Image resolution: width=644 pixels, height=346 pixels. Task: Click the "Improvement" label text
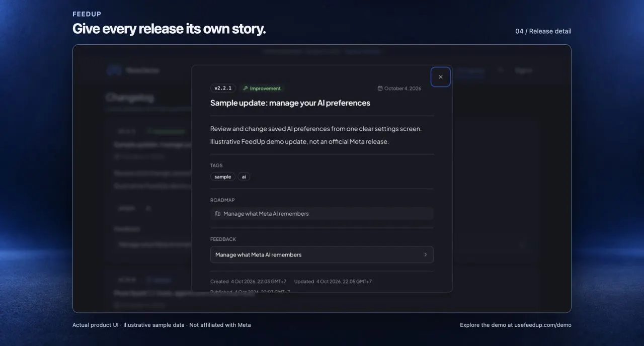click(x=265, y=89)
